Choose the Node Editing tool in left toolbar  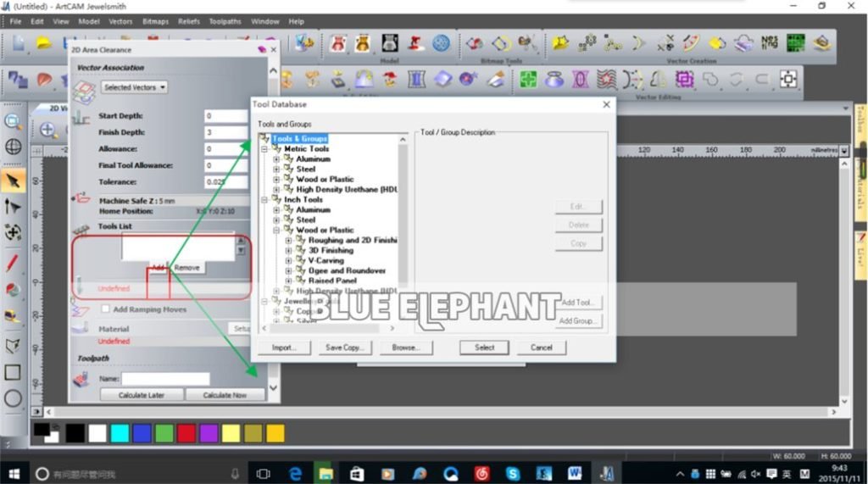(x=13, y=207)
